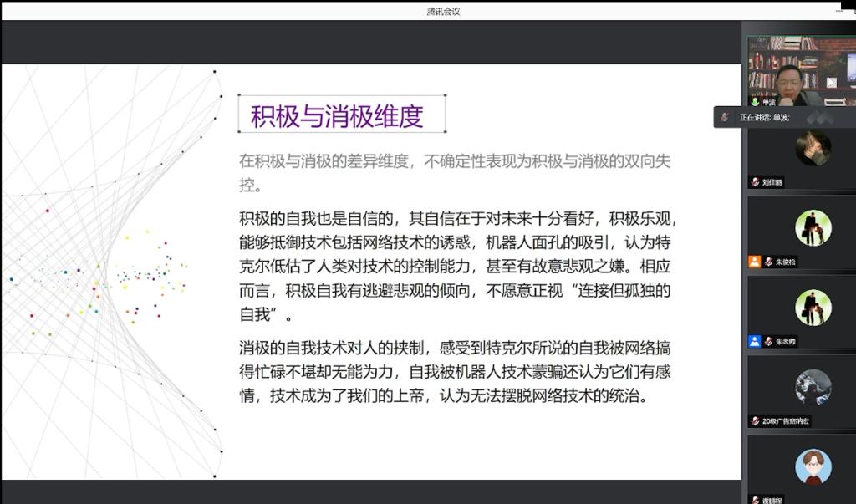Image resolution: width=856 pixels, height=504 pixels.
Task: Click the 单波 name label on video
Action: (x=769, y=102)
